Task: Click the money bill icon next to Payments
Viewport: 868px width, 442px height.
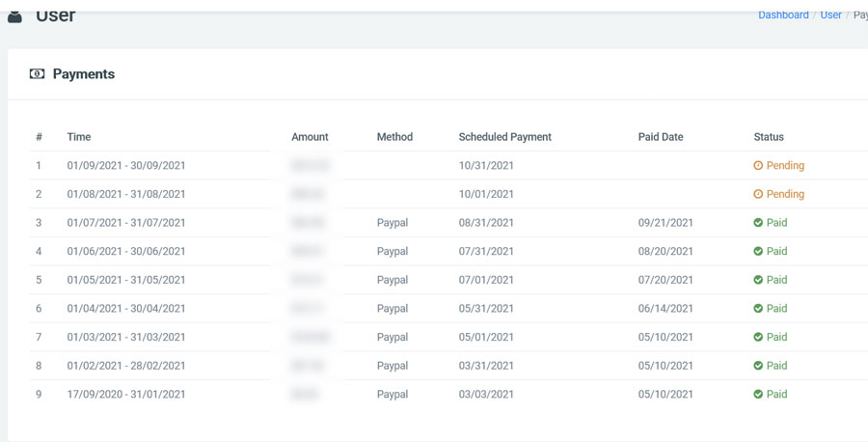Action: 37,73
